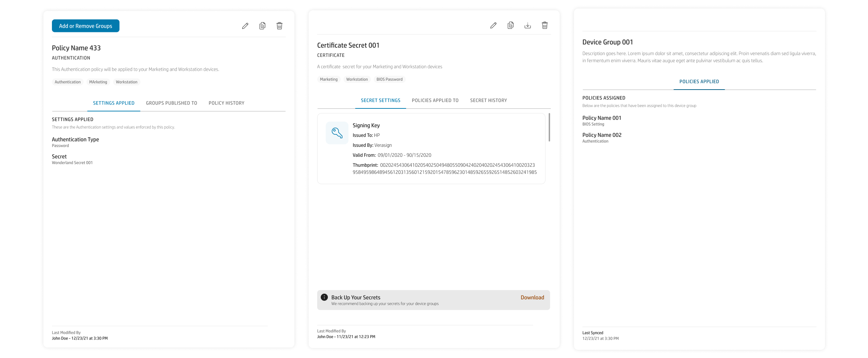Download Certificate Secret 001 via the download icon
This screenshot has width=868, height=358.
coord(528,25)
